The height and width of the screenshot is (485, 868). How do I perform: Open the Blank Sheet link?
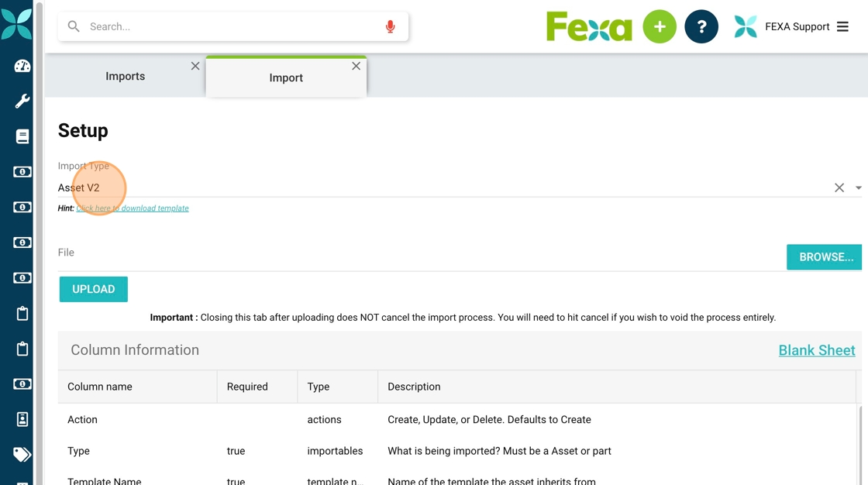click(x=816, y=350)
